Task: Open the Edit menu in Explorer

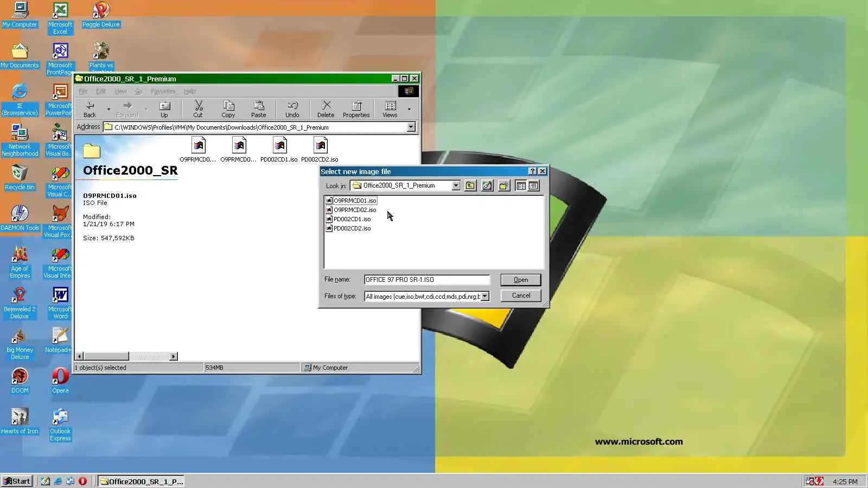Action: [101, 91]
